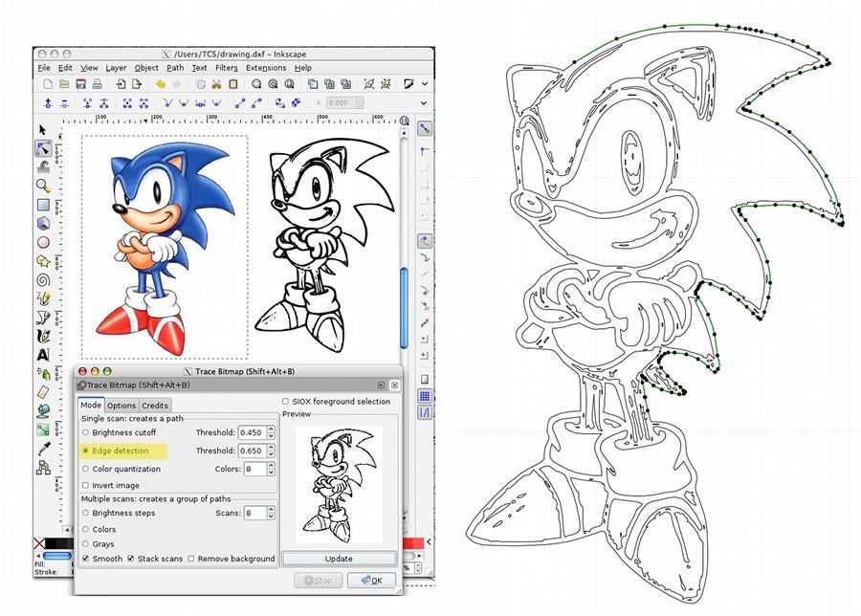Activate the Zoom tool

tap(43, 187)
